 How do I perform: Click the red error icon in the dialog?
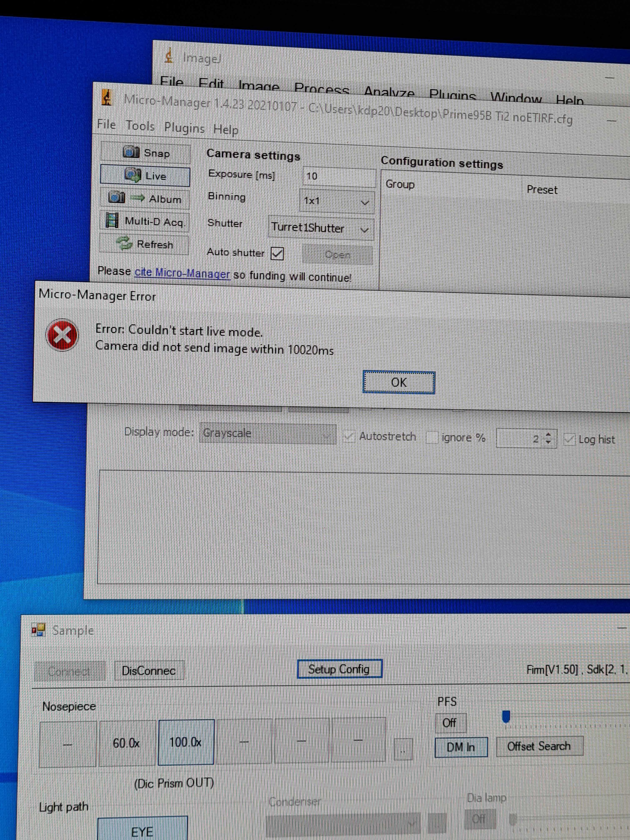click(x=62, y=335)
